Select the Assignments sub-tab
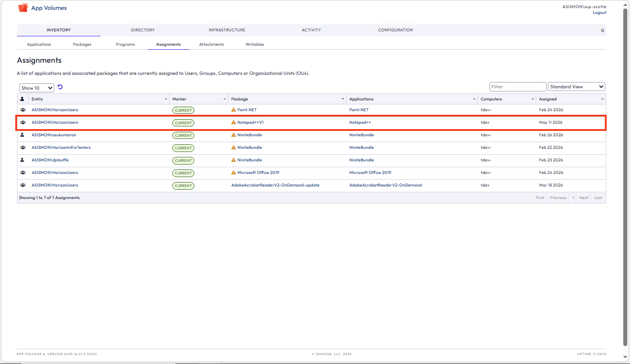Screen dimensions: 630x364 pos(168,44)
